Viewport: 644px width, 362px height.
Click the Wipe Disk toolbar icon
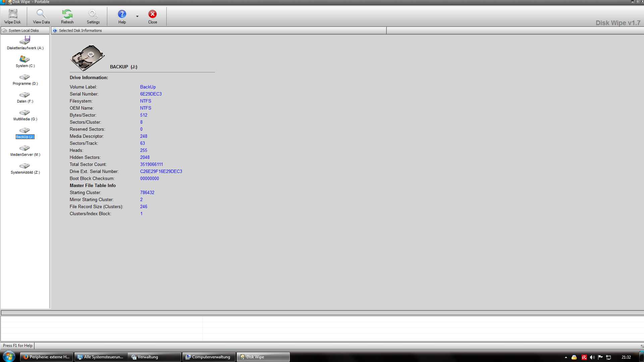tap(13, 16)
